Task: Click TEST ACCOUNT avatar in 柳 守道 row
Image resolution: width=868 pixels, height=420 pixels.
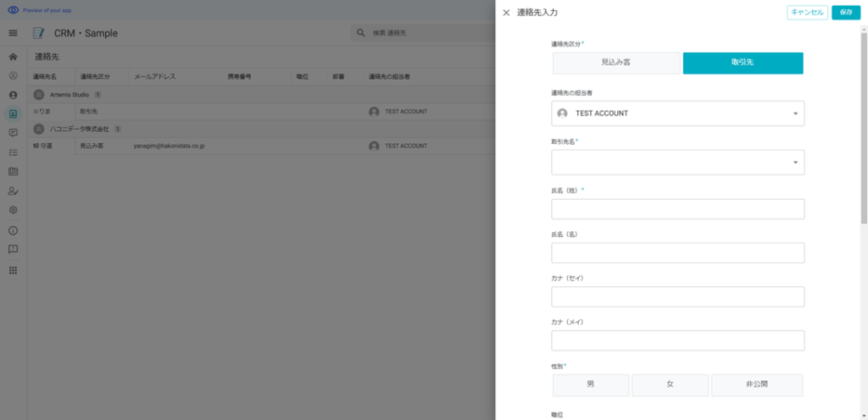Action: (374, 146)
